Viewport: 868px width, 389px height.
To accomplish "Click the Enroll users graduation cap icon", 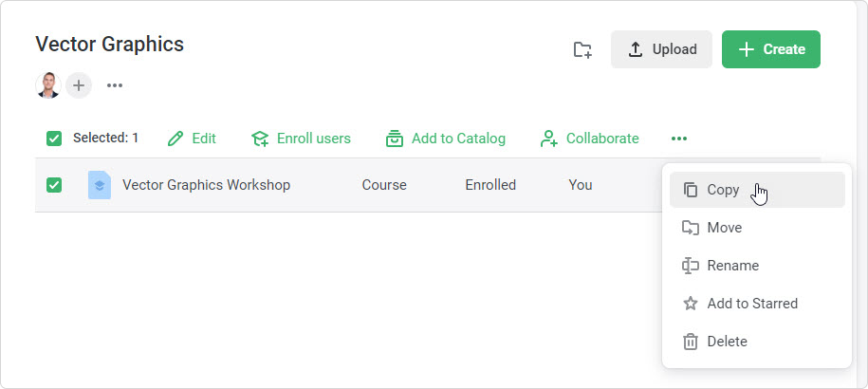I will pos(259,139).
